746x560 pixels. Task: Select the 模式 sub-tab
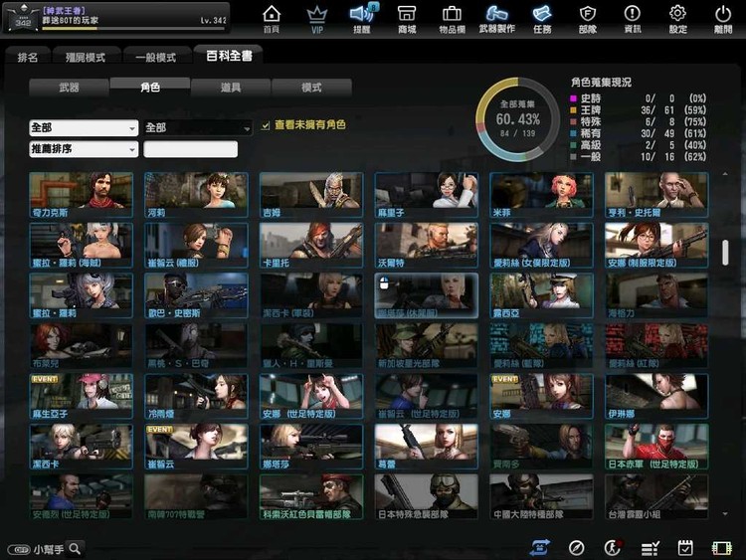pos(311,88)
